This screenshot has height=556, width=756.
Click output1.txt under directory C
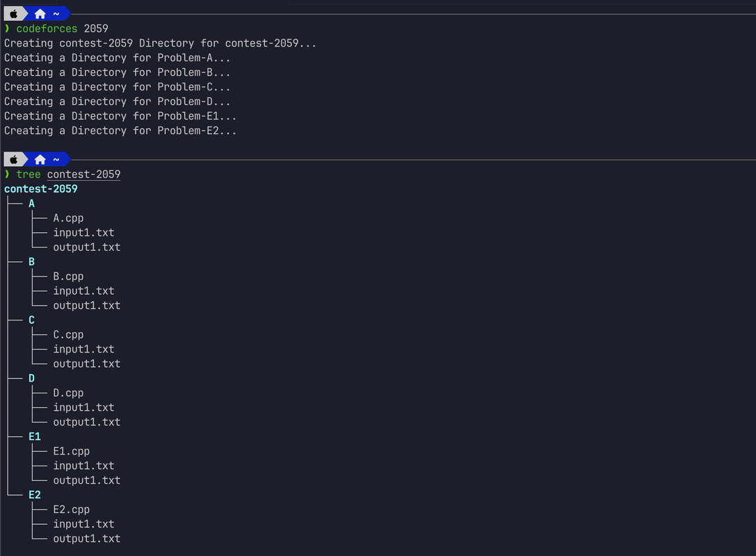pyautogui.click(x=87, y=363)
